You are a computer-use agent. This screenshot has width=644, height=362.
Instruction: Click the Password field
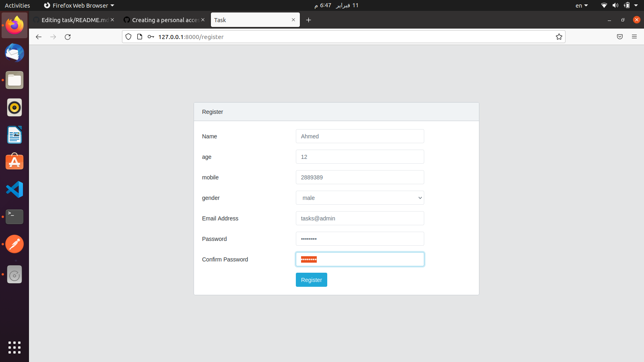point(360,239)
